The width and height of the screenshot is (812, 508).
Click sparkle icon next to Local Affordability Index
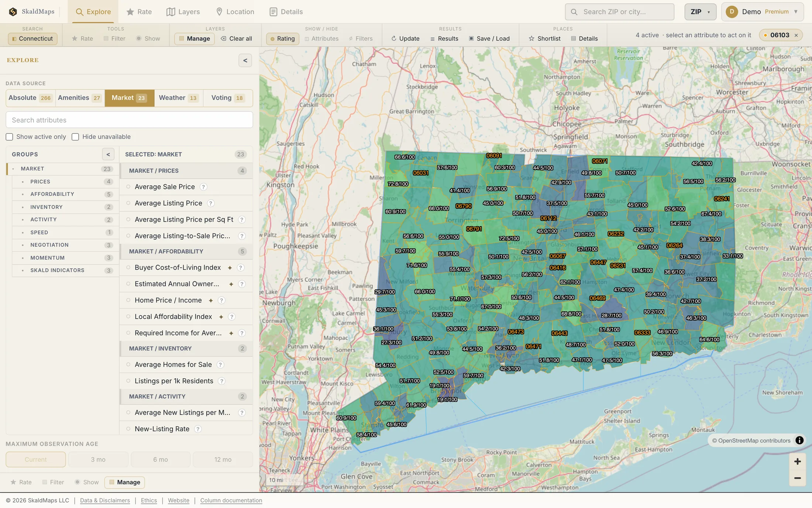(x=221, y=317)
